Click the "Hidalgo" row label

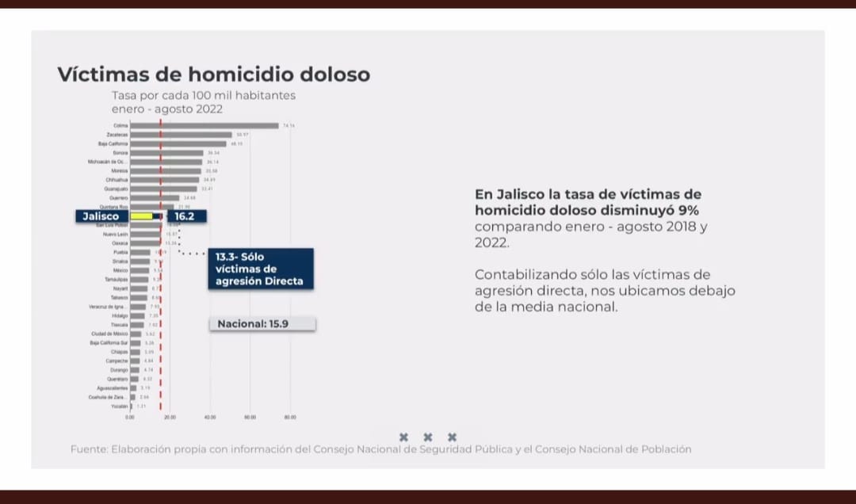[x=120, y=315]
